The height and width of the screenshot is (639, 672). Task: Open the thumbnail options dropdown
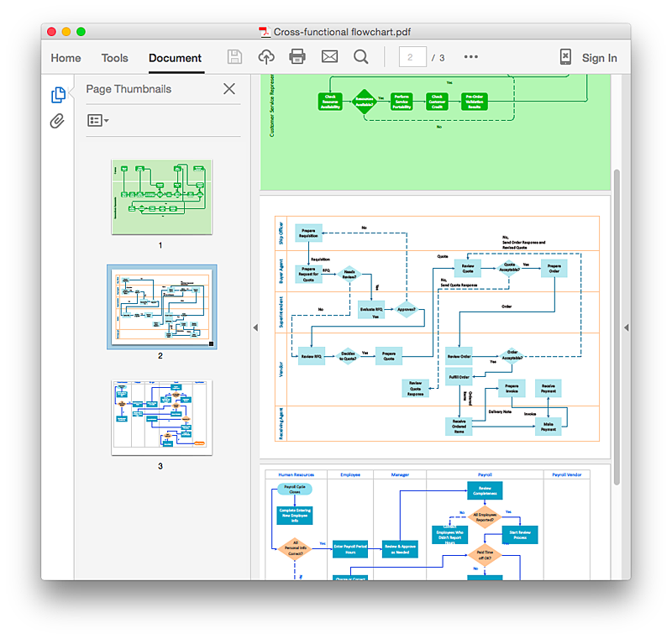(97, 120)
